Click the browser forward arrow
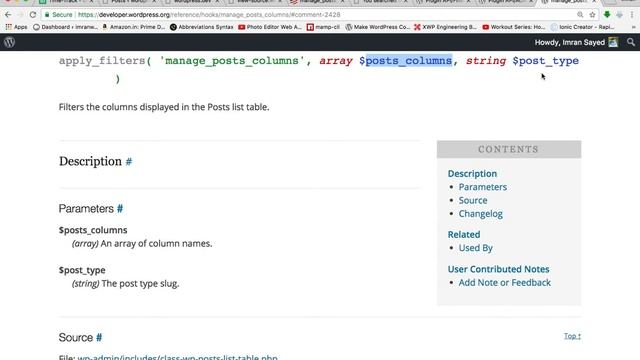This screenshot has width=640, height=360. 20,15
